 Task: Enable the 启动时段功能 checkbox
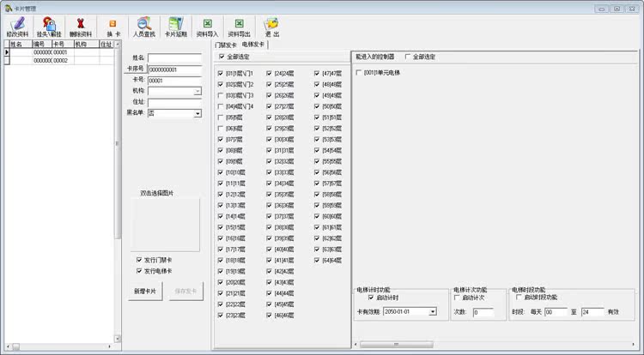[519, 298]
